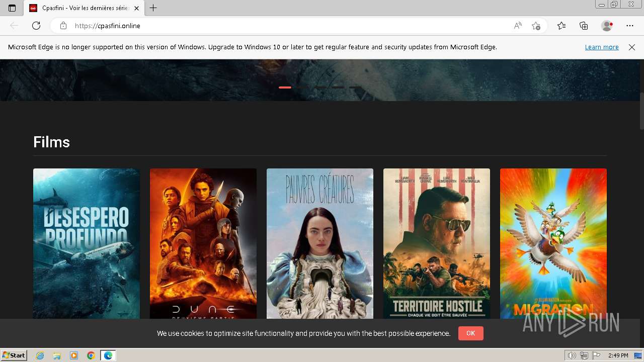Add page to favorites with star-plus icon
The width and height of the screenshot is (644, 362).
click(536, 26)
